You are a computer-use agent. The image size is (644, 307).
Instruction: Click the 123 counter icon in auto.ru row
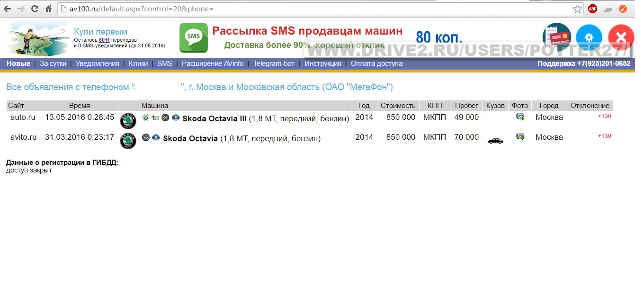155,117
